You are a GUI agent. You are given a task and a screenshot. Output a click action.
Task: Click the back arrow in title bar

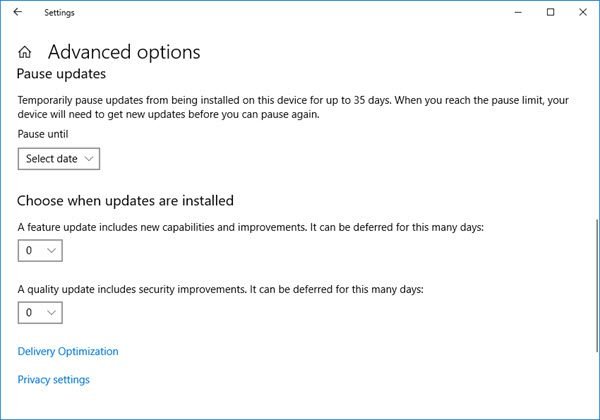[x=17, y=12]
